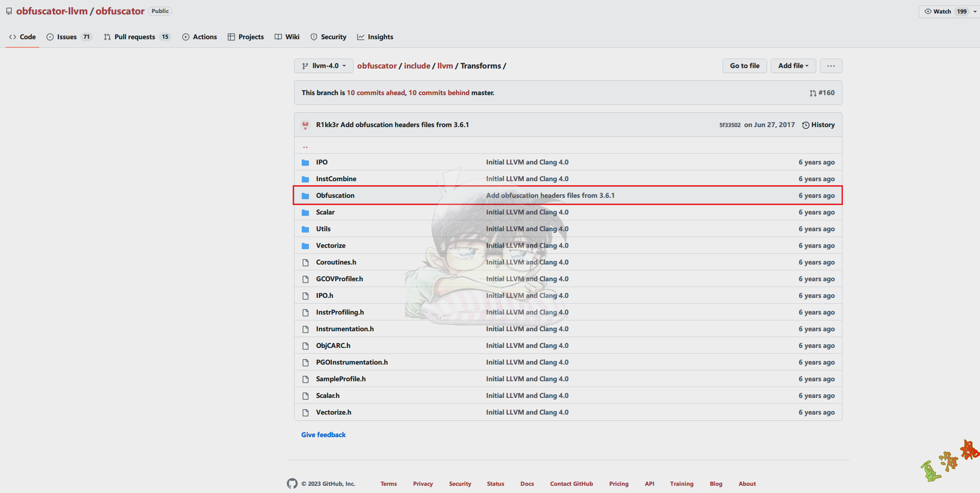980x493 pixels.
Task: Open the SampleProfile.h file
Action: (341, 379)
